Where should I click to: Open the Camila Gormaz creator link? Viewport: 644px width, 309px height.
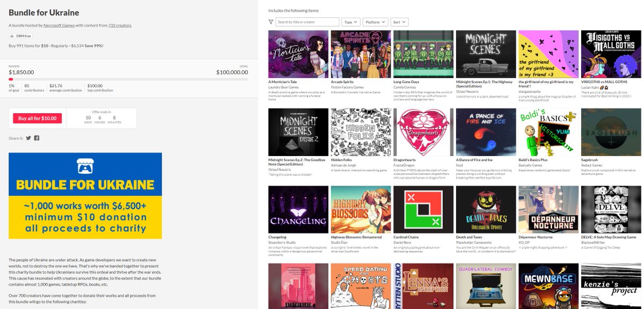(405, 87)
